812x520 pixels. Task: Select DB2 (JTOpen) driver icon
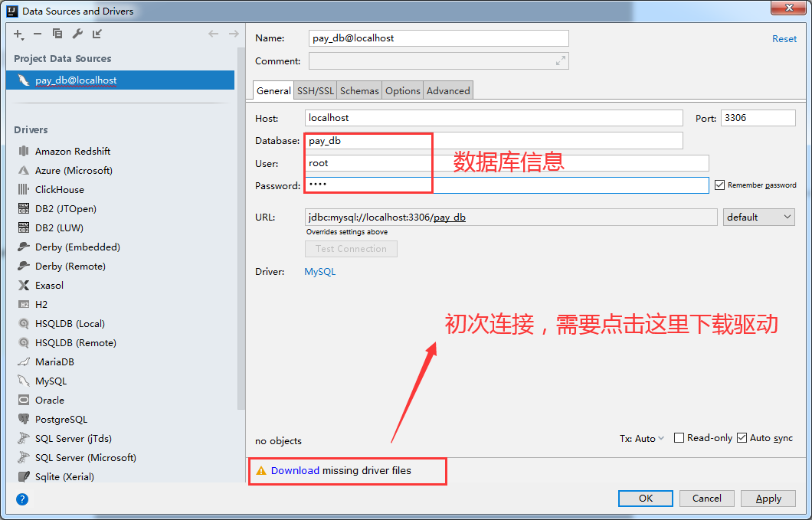click(24, 208)
